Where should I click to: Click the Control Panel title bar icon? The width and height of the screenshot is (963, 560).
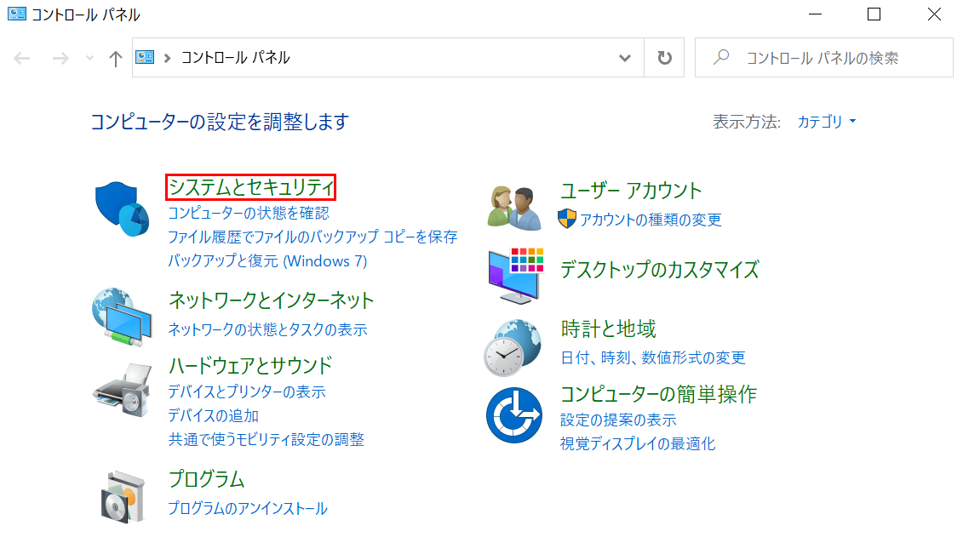coord(16,14)
